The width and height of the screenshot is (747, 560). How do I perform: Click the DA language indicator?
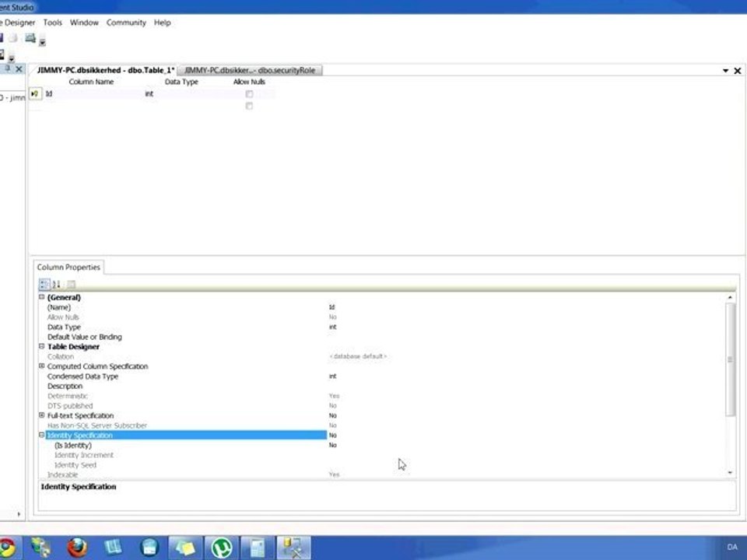click(x=732, y=547)
